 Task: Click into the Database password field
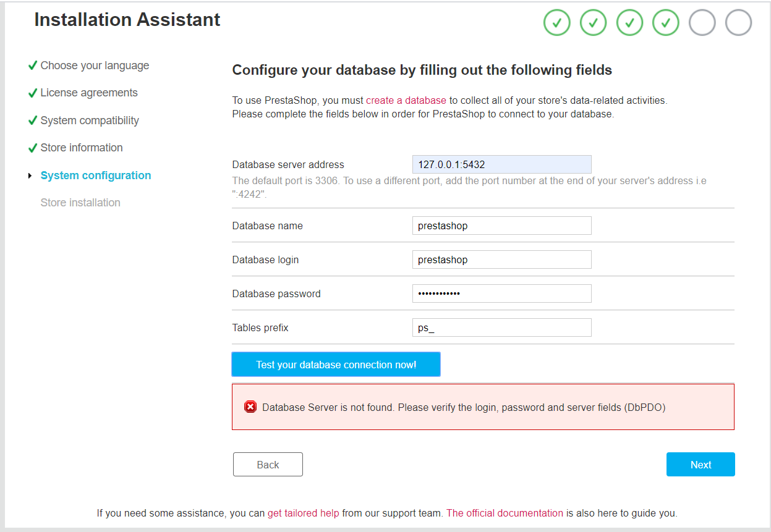coord(501,293)
